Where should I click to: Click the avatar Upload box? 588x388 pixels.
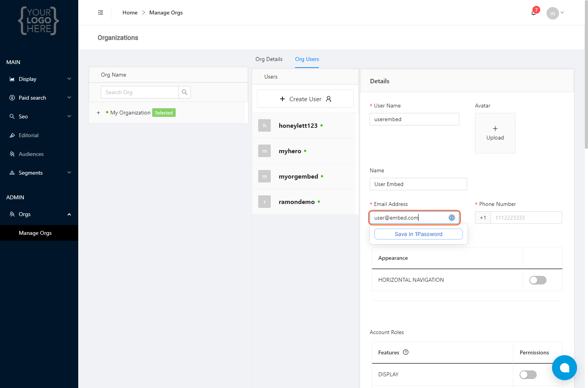coord(495,133)
